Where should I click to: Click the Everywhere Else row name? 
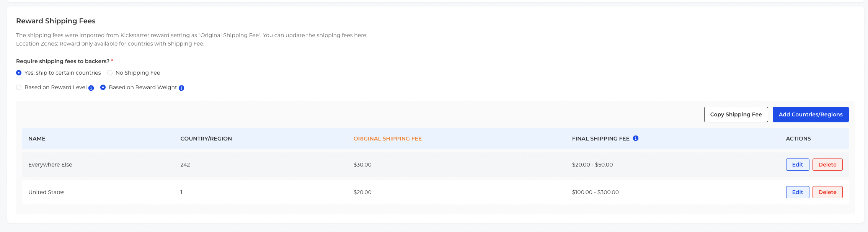pyautogui.click(x=50, y=165)
